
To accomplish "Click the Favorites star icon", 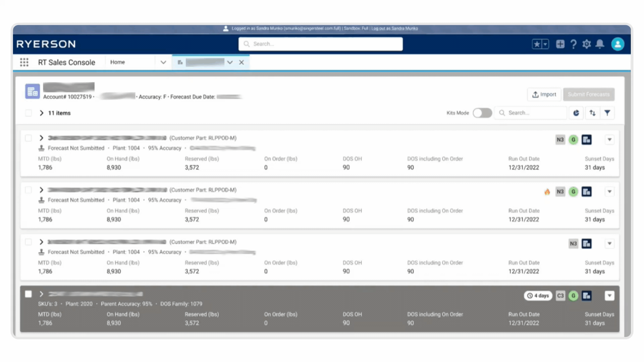I will pyautogui.click(x=537, y=44).
